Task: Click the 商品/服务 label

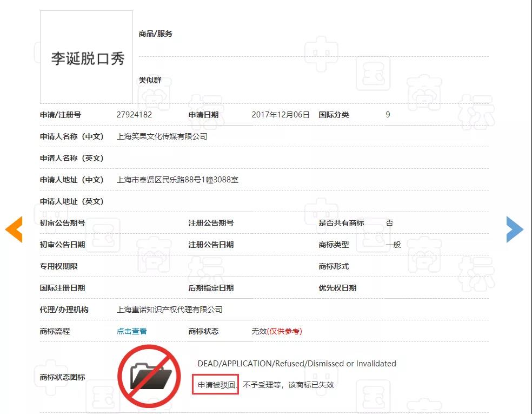Action: tap(155, 34)
